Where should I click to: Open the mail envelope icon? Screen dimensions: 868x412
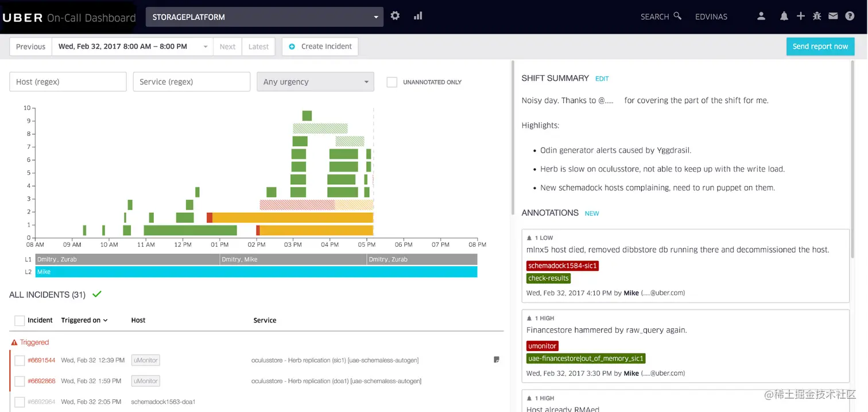[x=833, y=16]
